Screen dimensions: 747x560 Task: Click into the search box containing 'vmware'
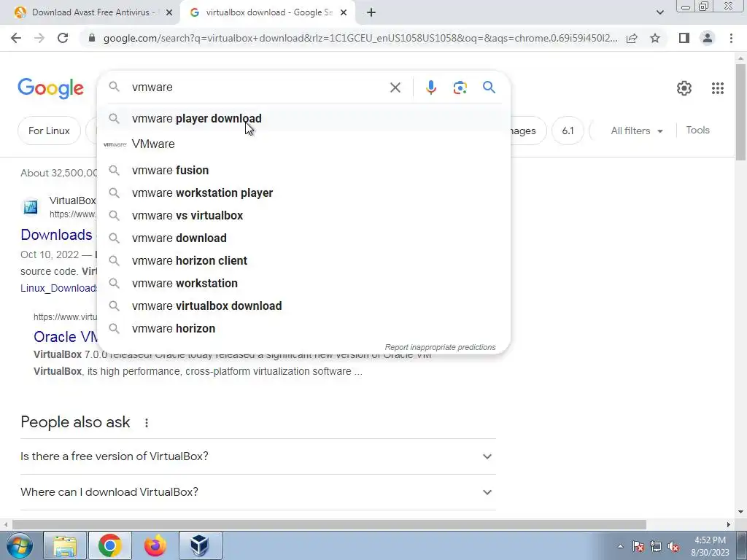(x=258, y=87)
